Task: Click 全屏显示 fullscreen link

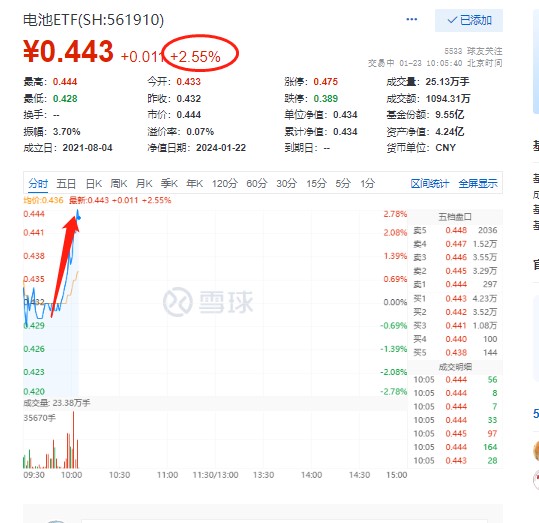Action: [x=478, y=184]
